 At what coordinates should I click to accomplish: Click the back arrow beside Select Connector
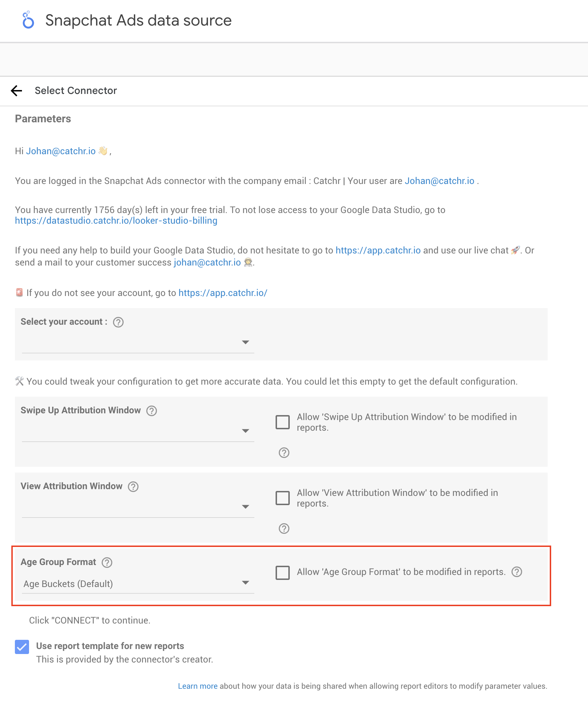(x=16, y=91)
